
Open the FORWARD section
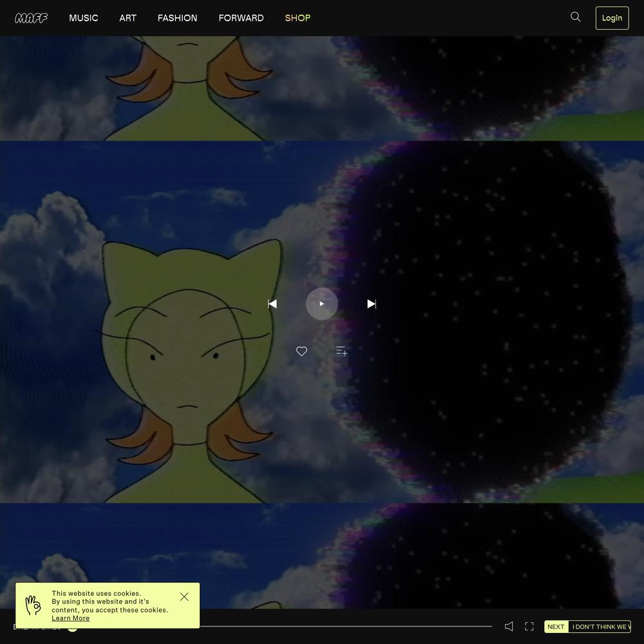(241, 18)
